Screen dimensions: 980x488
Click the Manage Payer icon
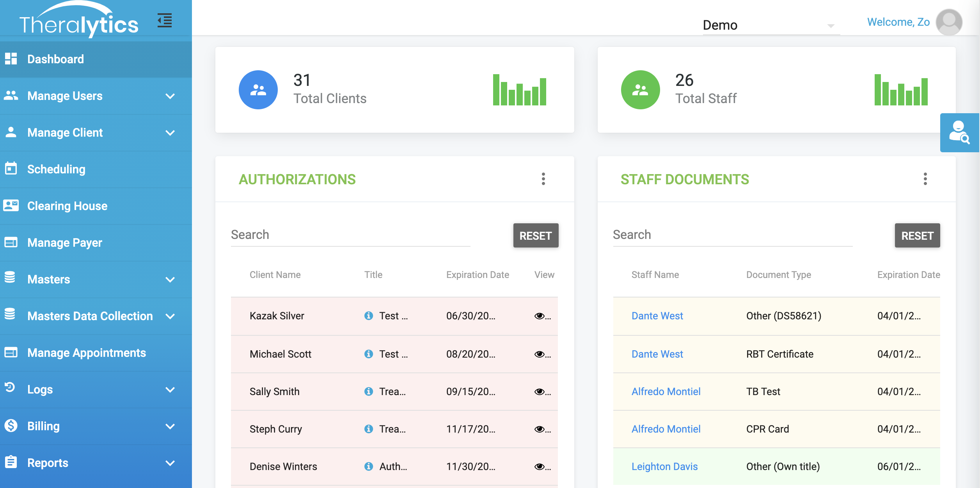coord(11,242)
